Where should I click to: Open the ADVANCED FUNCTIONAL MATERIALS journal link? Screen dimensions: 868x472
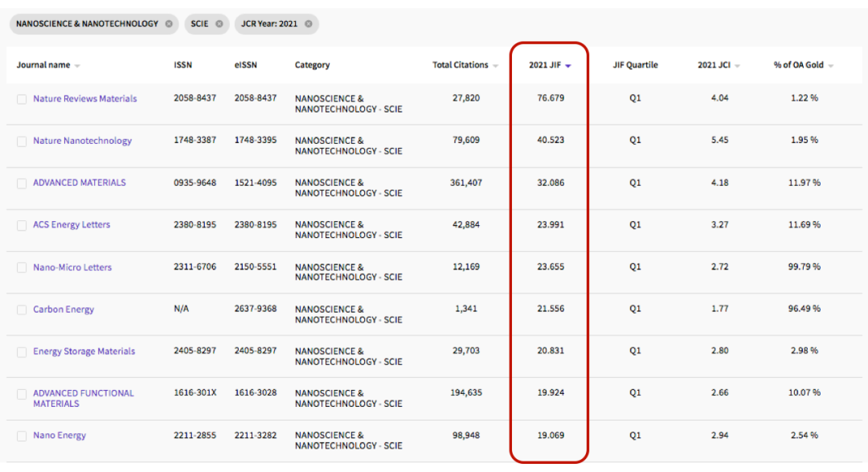tap(84, 398)
